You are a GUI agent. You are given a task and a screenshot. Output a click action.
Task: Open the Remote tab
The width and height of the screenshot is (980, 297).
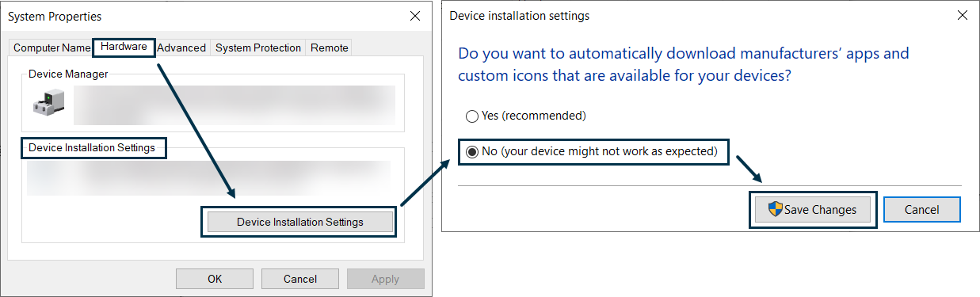pyautogui.click(x=330, y=48)
